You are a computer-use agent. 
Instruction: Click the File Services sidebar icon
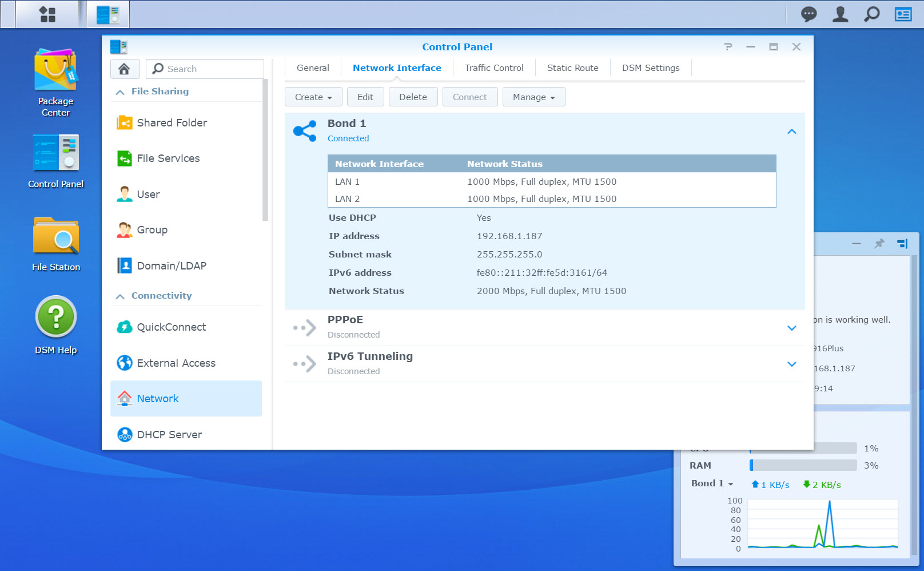tap(124, 158)
